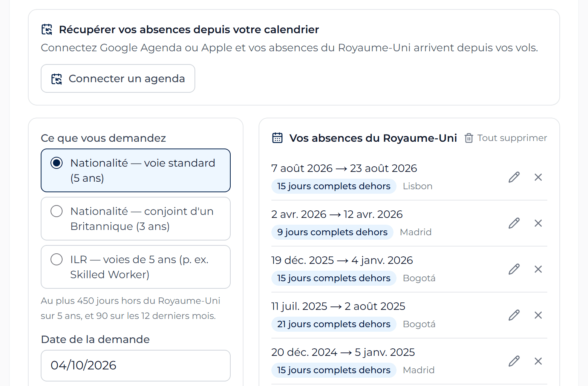588x386 pixels.
Task: Remove the 2 avr. 2026 Madrid absence
Action: (x=538, y=223)
